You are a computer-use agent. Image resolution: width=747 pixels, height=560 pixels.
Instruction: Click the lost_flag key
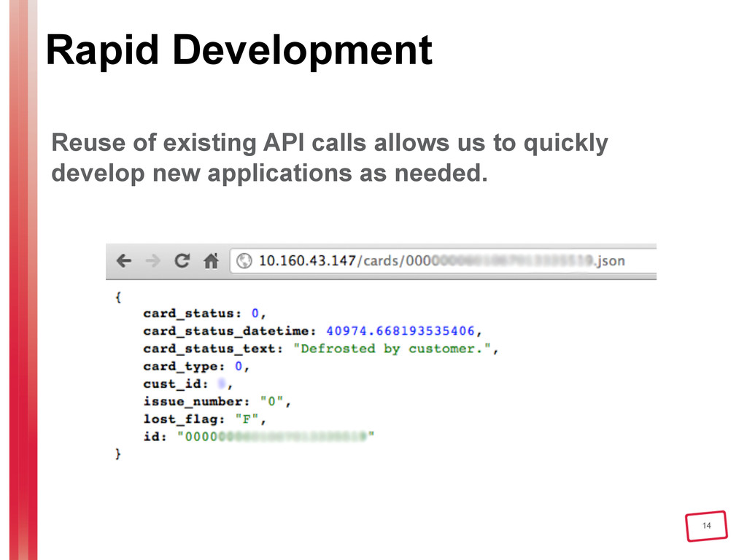pos(181,419)
